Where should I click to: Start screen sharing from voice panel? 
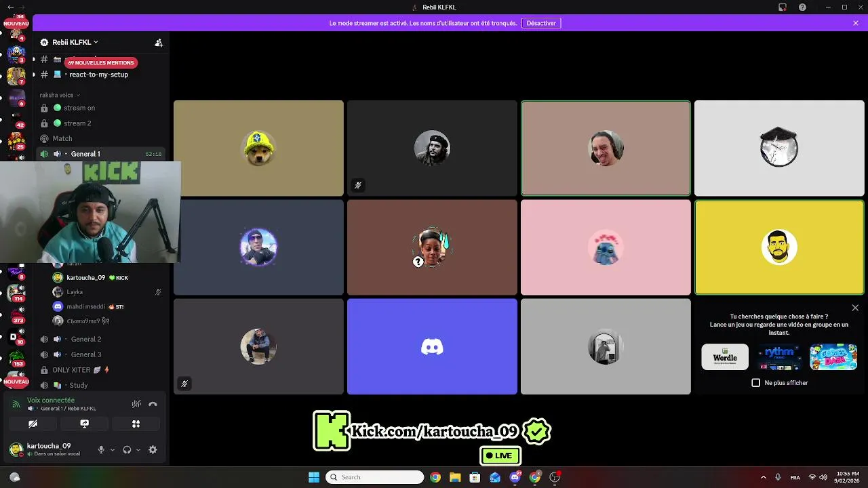[x=84, y=424]
